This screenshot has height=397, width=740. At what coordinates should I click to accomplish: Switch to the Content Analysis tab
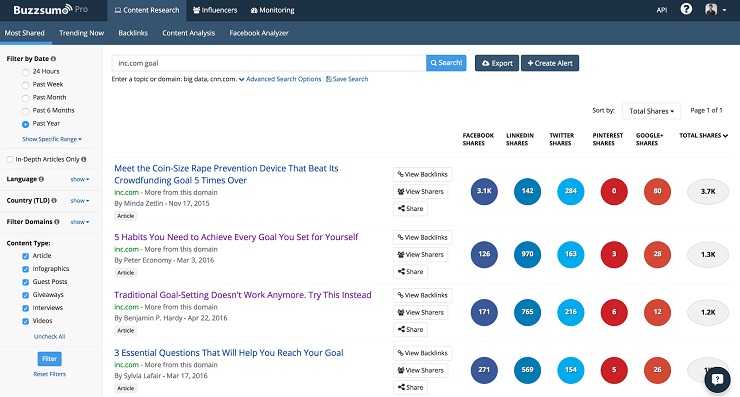coord(188,33)
